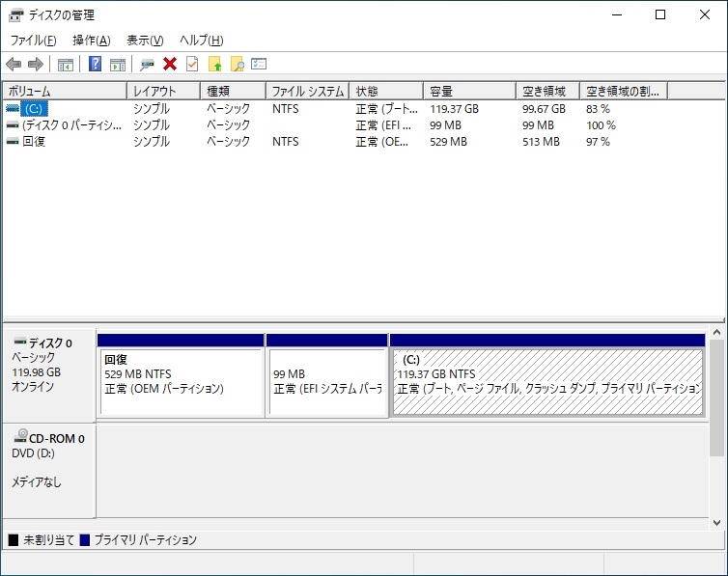Click the blue プライマリ パーティション legend swatch
This screenshot has width=728, height=576.
(x=85, y=540)
